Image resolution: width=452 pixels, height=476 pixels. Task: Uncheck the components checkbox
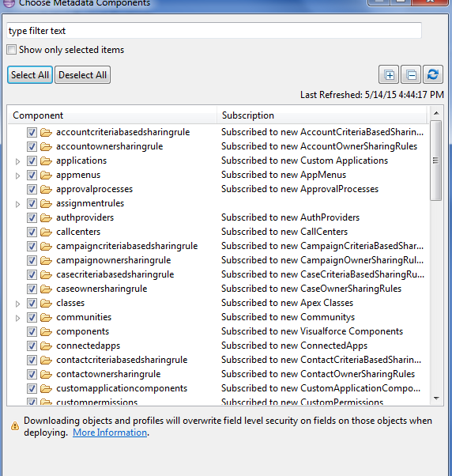click(x=32, y=331)
